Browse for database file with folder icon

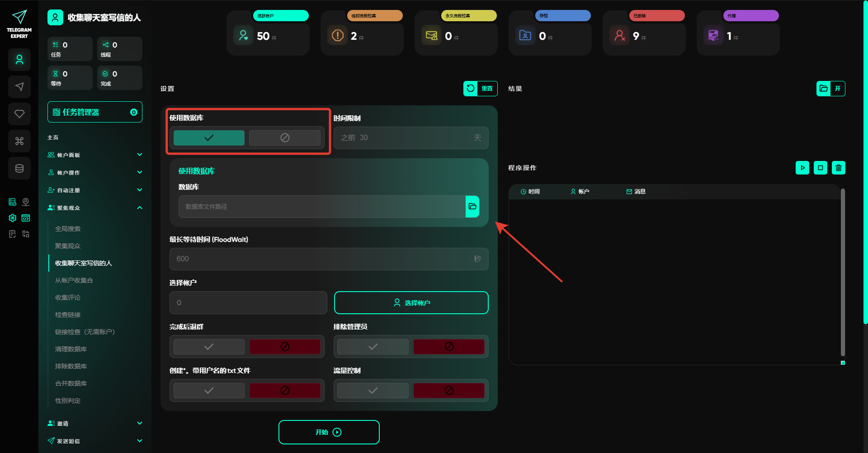472,207
